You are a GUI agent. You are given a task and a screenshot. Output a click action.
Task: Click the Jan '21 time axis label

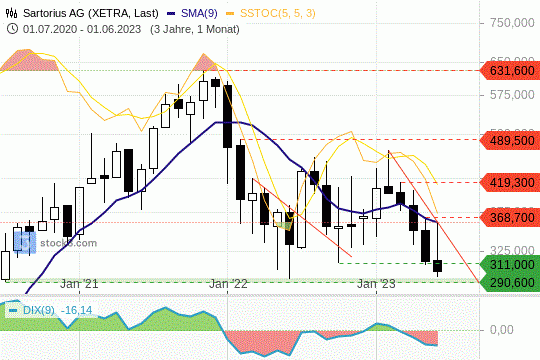[79, 284]
